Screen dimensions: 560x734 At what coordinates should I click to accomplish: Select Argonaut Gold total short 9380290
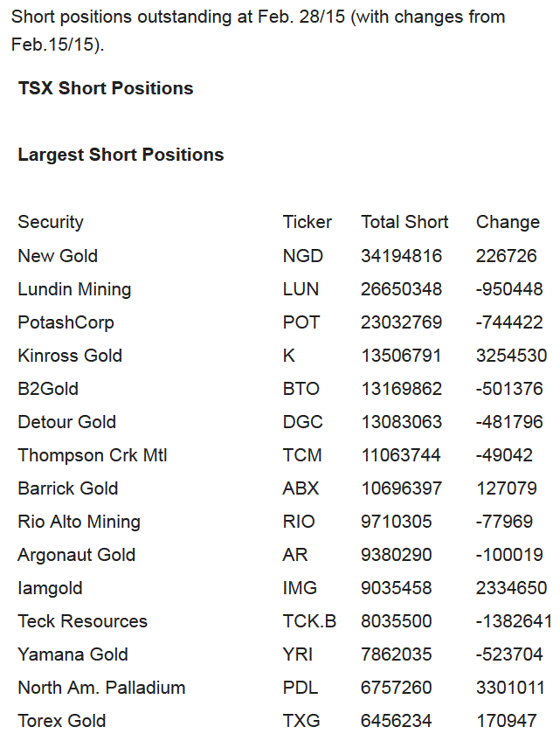pyautogui.click(x=397, y=555)
